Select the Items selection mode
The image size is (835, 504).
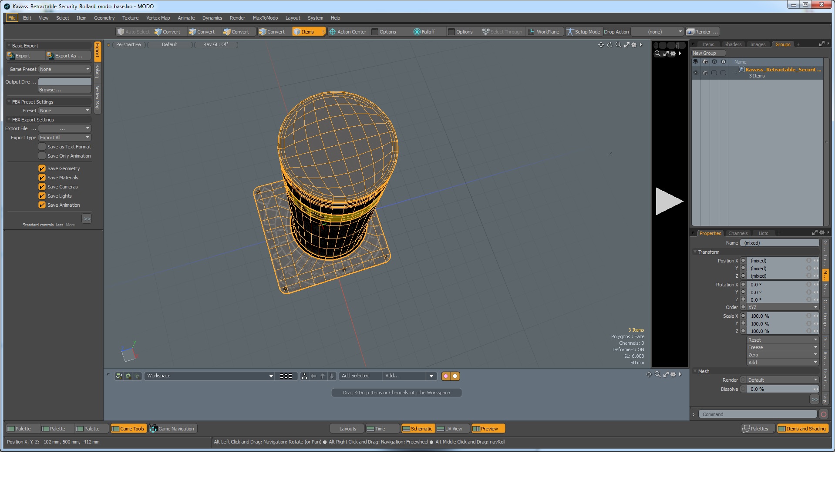point(308,32)
